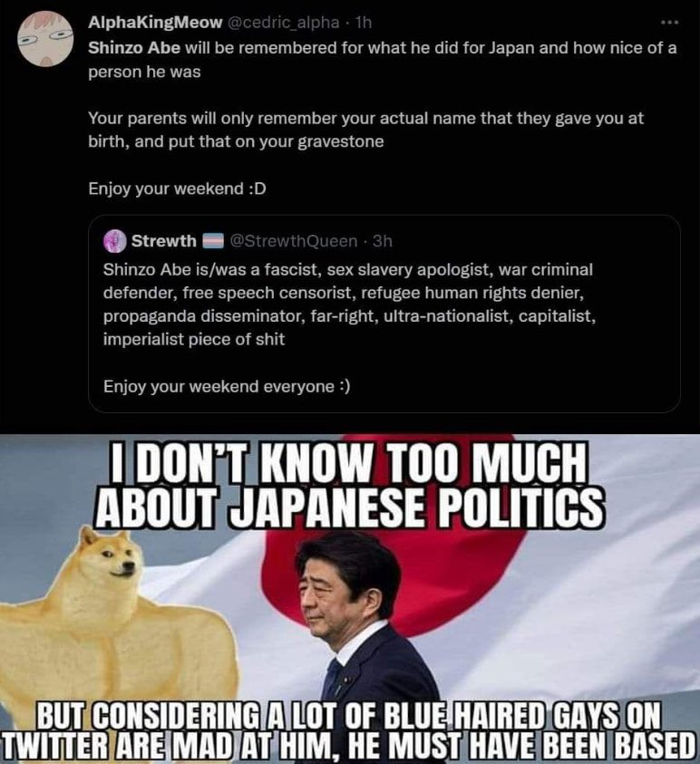This screenshot has width=700, height=764.
Task: Click the 'I don't know too much' caption
Action: tap(349, 484)
